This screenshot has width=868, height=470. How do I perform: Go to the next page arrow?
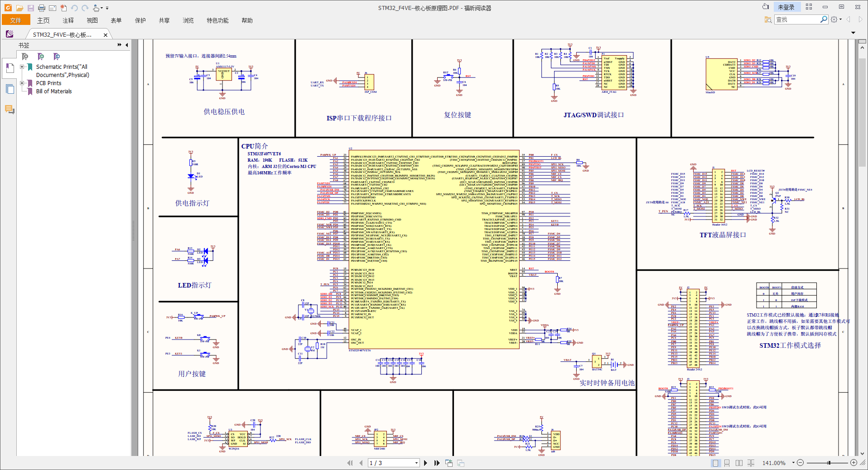tap(425, 463)
